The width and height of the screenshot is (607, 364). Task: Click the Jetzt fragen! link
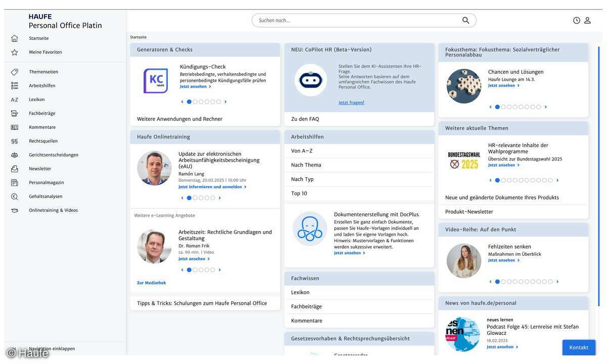351,103
